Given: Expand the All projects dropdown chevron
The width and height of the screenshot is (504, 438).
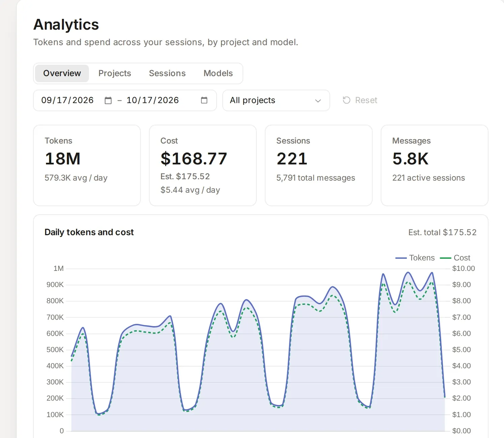Looking at the screenshot, I should 318,101.
